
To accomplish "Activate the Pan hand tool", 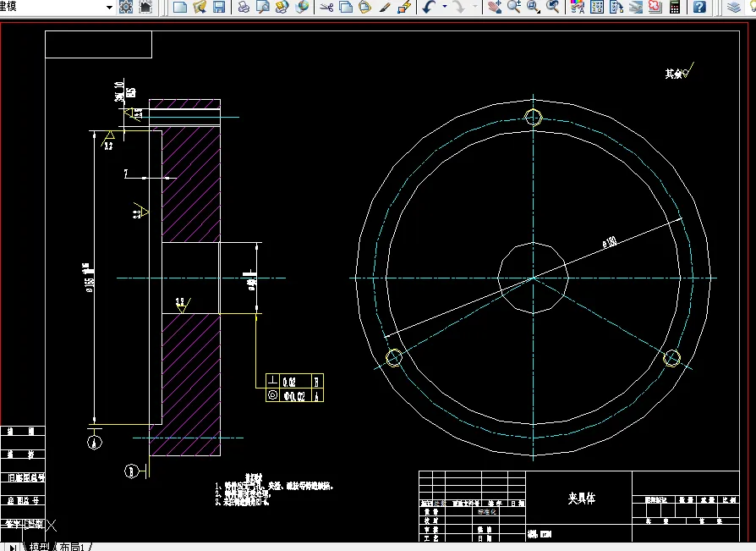I will click(x=494, y=7).
